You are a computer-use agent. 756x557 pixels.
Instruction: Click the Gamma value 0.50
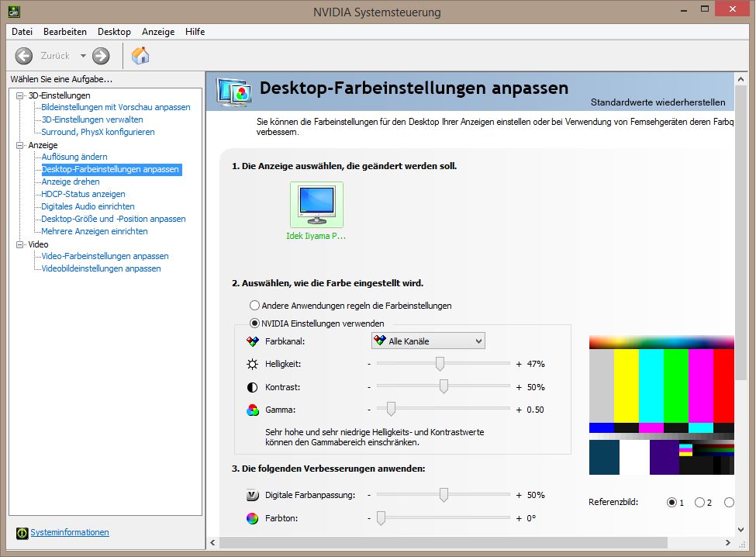click(535, 410)
